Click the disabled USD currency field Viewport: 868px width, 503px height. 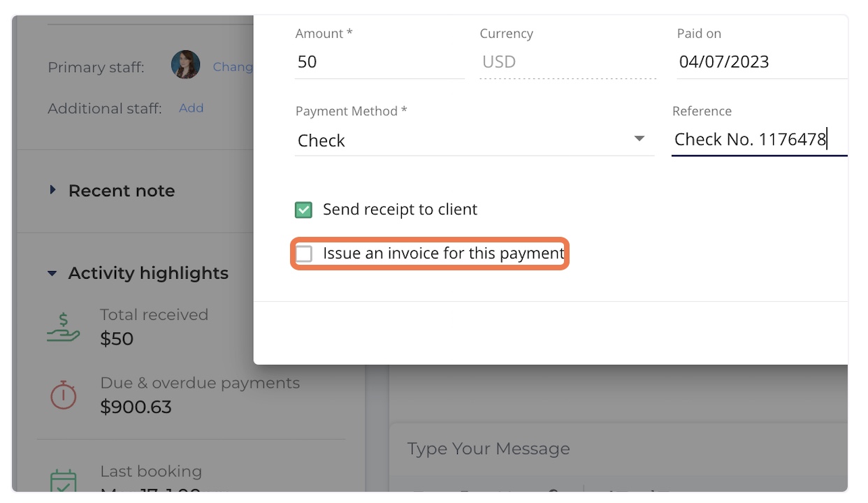[567, 61]
